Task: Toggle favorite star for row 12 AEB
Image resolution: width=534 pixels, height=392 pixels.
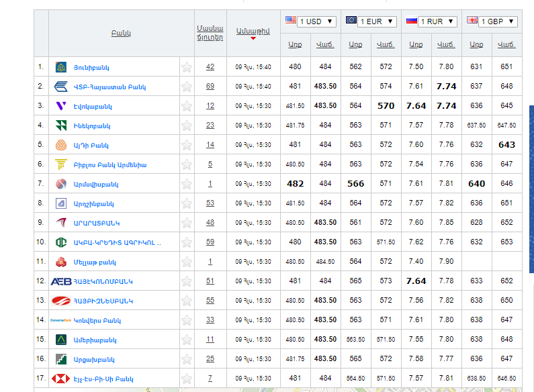Action: [x=187, y=281]
